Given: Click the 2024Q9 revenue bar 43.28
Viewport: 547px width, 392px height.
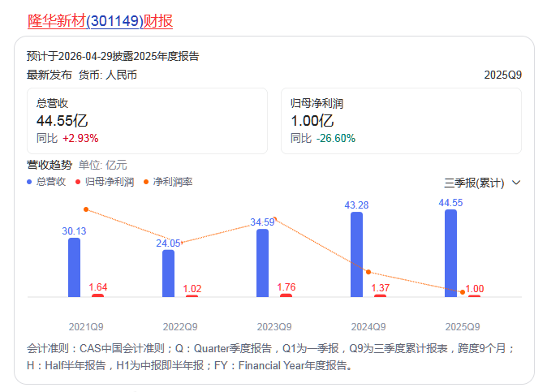Looking at the screenshot, I should (357, 254).
